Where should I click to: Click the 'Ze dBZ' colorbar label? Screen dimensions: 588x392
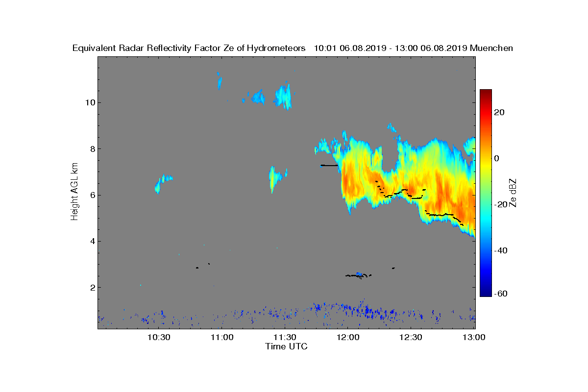[x=513, y=193]
